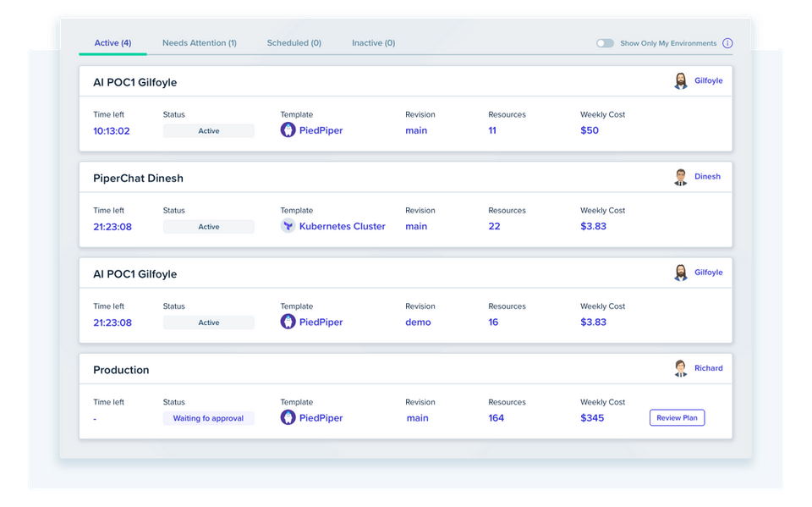The width and height of the screenshot is (812, 507).
Task: Click the Review Plan button
Action: point(677,417)
